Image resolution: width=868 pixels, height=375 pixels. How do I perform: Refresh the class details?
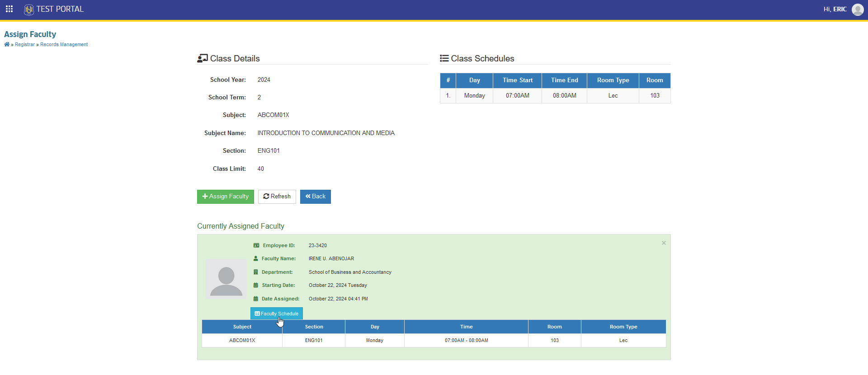tap(277, 197)
